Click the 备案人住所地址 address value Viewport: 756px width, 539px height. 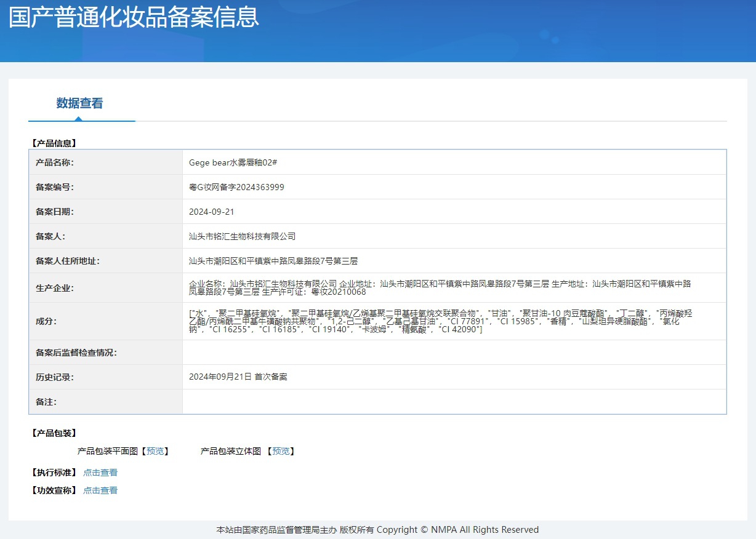click(x=273, y=261)
